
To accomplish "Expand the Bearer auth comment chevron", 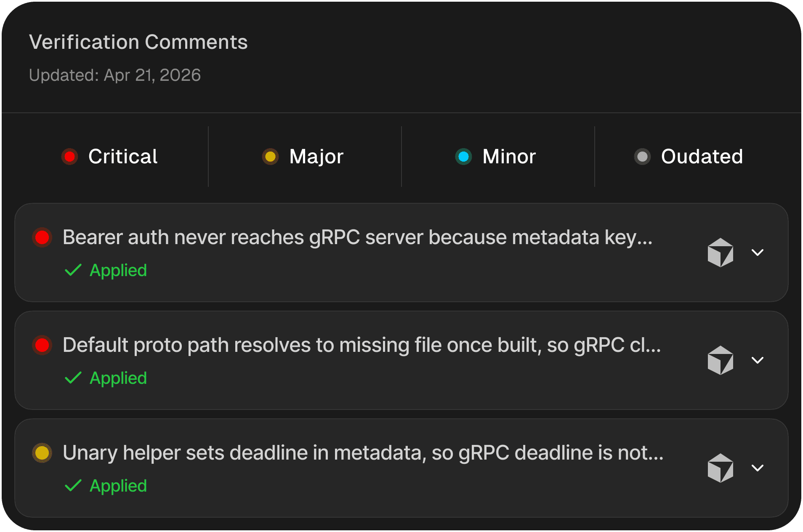I will point(758,253).
